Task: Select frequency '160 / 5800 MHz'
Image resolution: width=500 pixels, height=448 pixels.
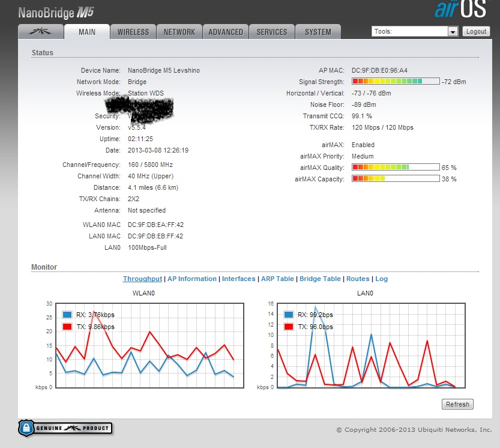Action: pyautogui.click(x=150, y=165)
